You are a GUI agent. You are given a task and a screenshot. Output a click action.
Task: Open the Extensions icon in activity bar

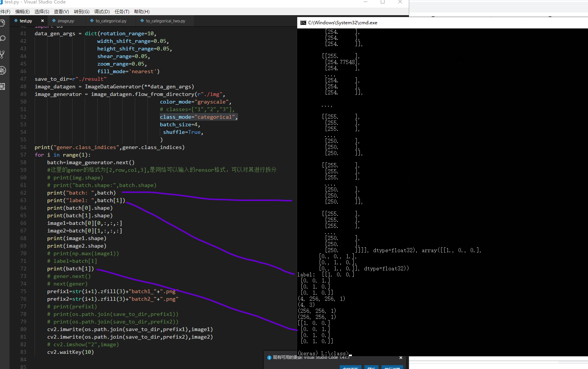click(x=3, y=86)
